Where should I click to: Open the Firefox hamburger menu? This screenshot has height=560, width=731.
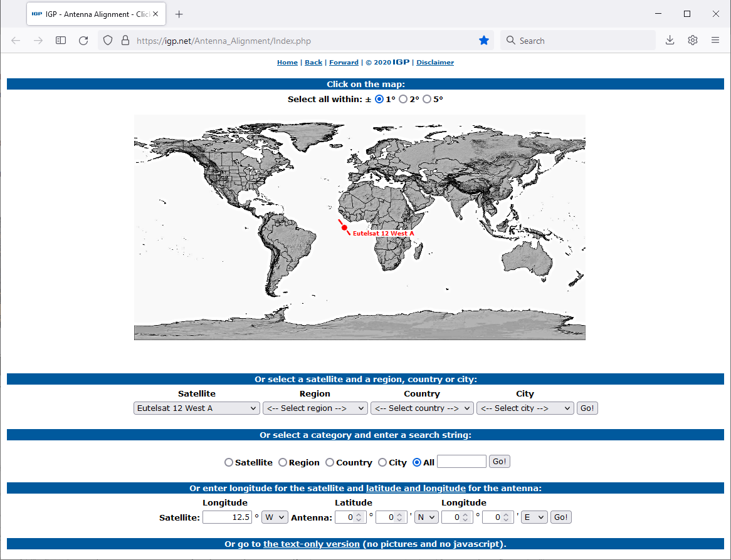[x=715, y=41]
